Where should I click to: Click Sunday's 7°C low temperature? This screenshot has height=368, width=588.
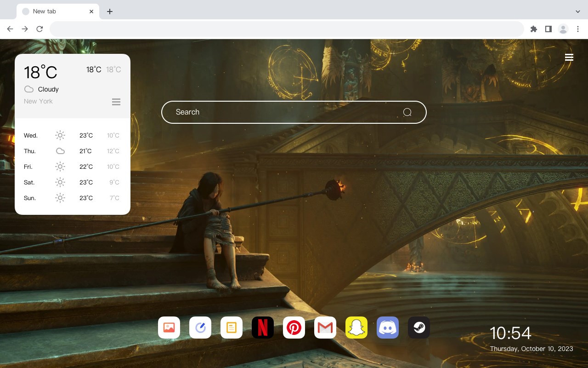pyautogui.click(x=114, y=198)
